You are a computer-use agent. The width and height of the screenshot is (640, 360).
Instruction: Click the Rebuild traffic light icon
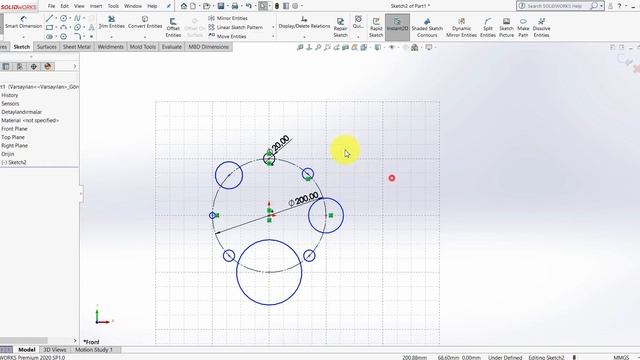(x=277, y=6)
